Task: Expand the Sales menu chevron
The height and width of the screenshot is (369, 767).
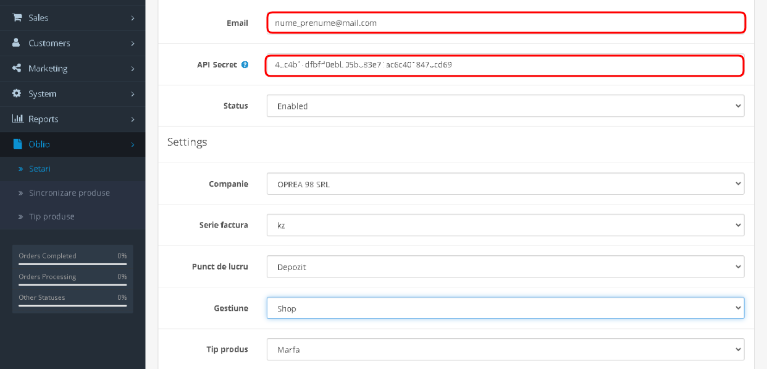Action: coord(133,18)
